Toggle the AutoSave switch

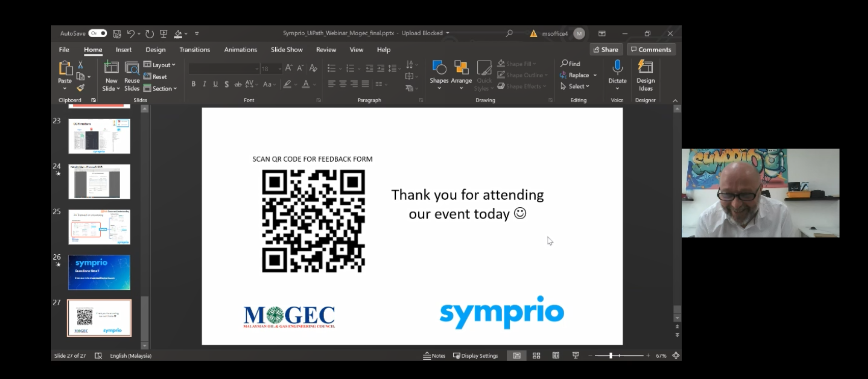click(97, 34)
